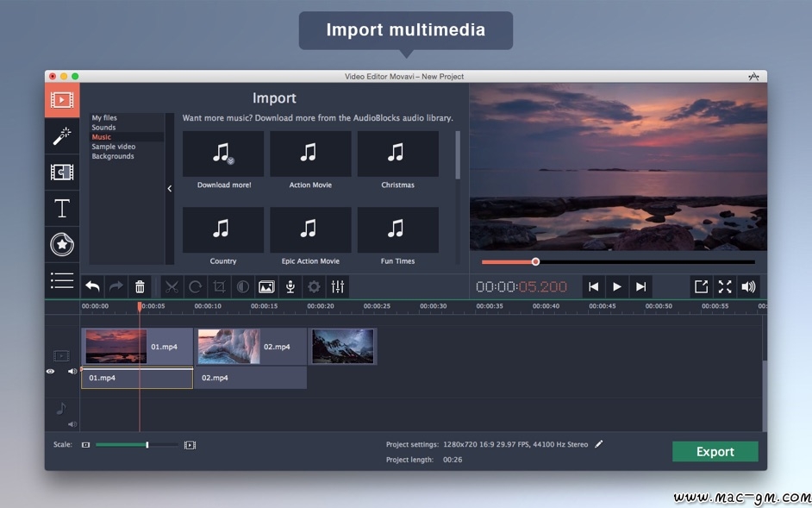Click the Export button
The width and height of the screenshot is (812, 508).
715,451
